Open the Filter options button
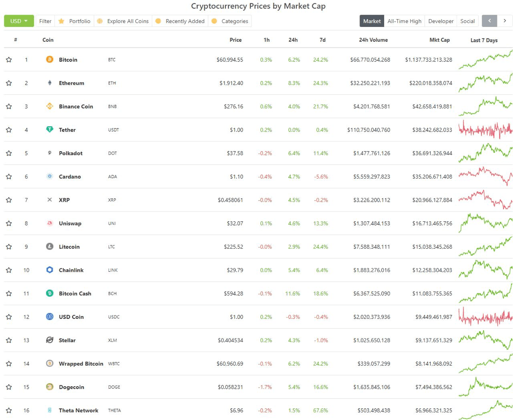This screenshot has height=420, width=529. (x=45, y=21)
